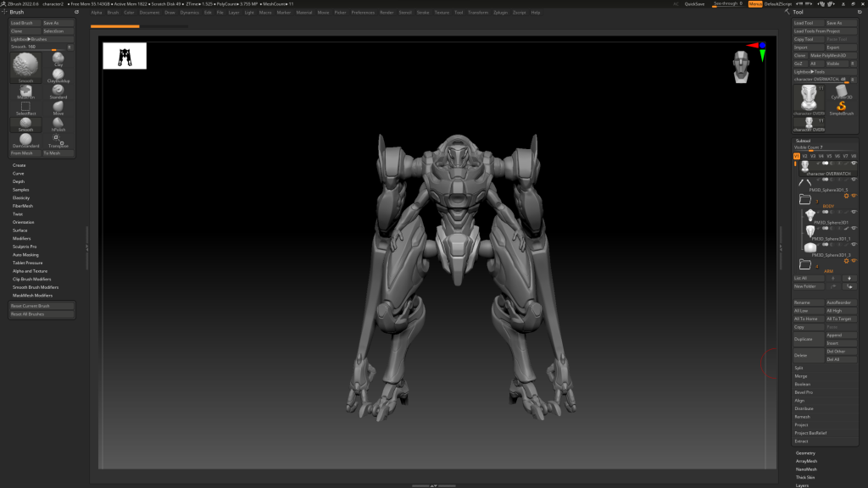Adjust the Visible Count 7 slider

click(x=825, y=147)
